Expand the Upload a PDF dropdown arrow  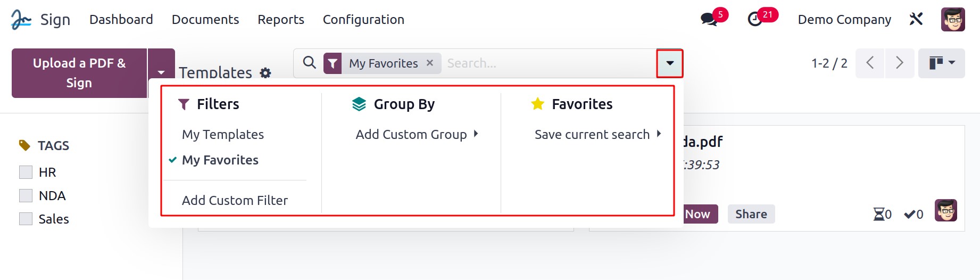pyautogui.click(x=161, y=72)
